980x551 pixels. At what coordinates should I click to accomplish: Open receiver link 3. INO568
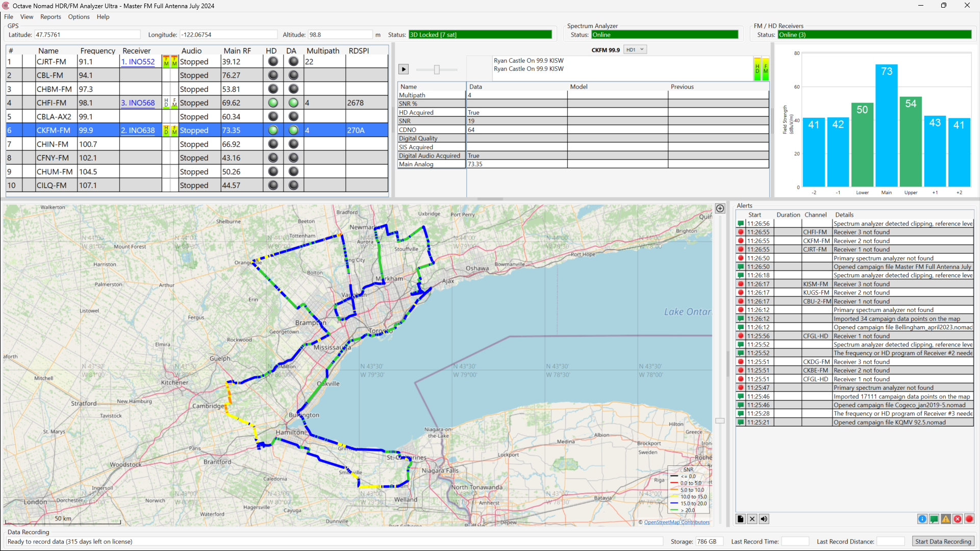point(138,103)
